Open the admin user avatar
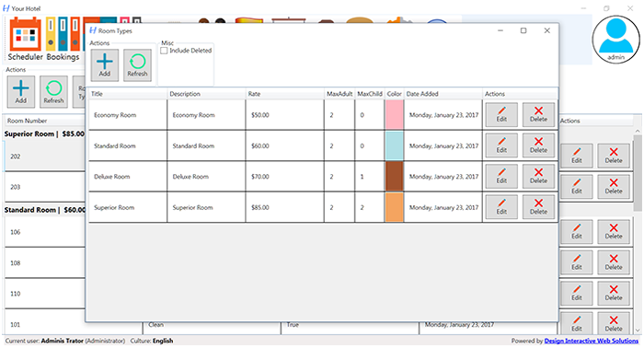The width and height of the screenshot is (644, 348). 615,40
